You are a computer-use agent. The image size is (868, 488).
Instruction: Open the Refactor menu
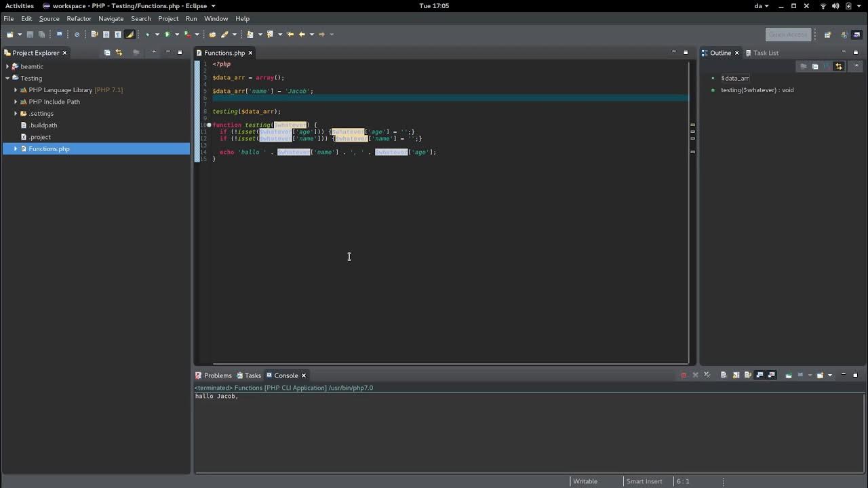79,18
